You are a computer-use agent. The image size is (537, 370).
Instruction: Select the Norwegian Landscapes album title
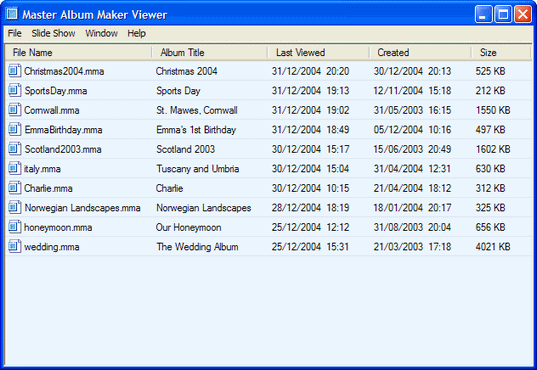tap(204, 208)
